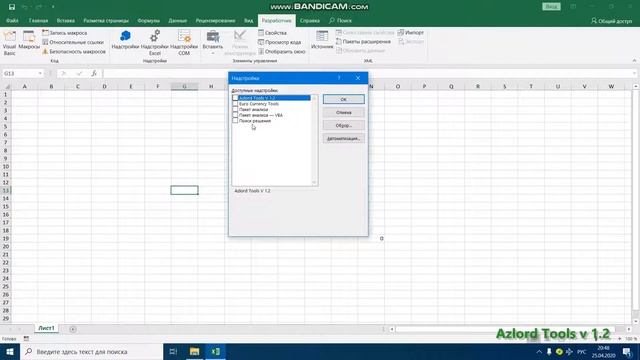Open the Windows Start menu

click(x=10, y=351)
